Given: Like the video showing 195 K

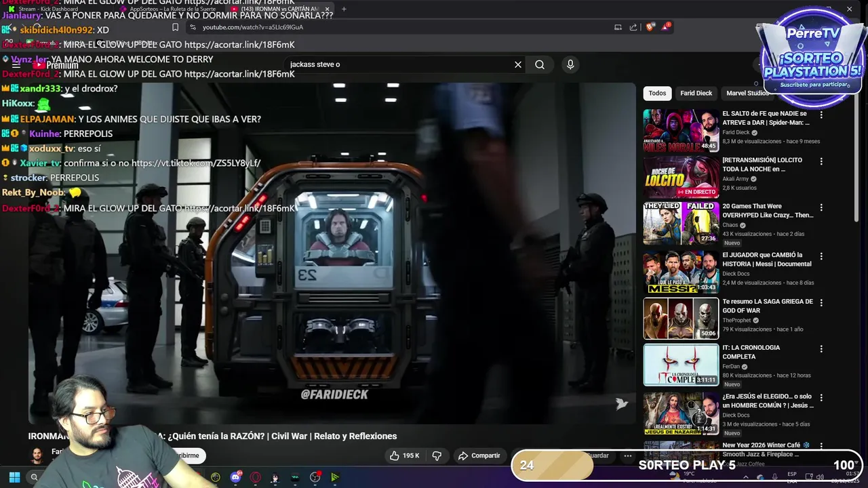Looking at the screenshot, I should (x=405, y=455).
